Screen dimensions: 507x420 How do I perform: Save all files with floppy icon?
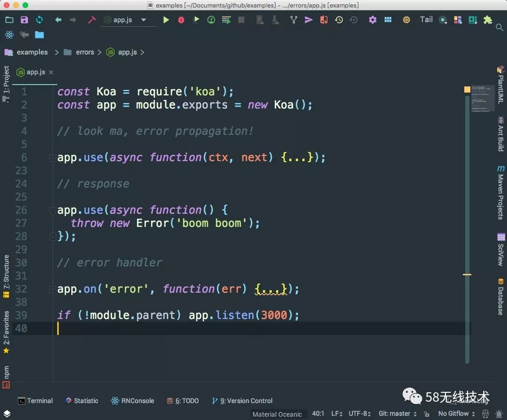(24, 20)
